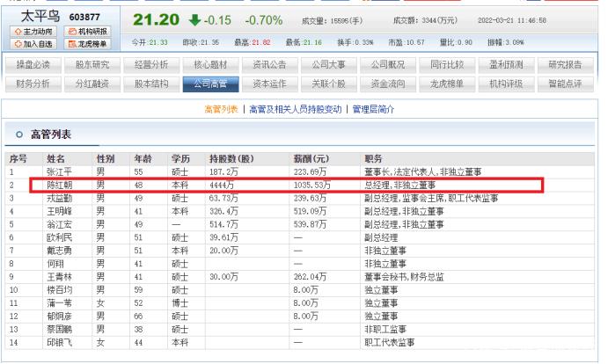Click the 太平鸟 stock name
The height and width of the screenshot is (364, 608).
pos(40,17)
